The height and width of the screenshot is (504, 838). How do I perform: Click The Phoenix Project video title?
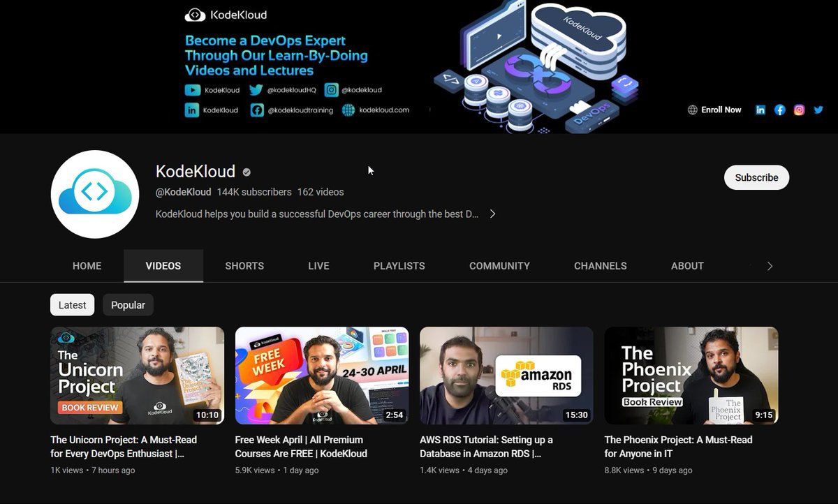point(679,447)
